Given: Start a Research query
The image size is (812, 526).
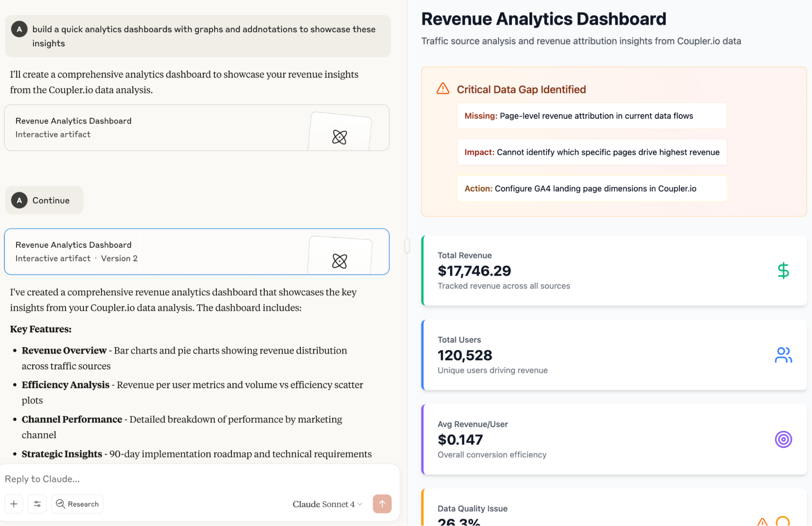Looking at the screenshot, I should click(77, 504).
